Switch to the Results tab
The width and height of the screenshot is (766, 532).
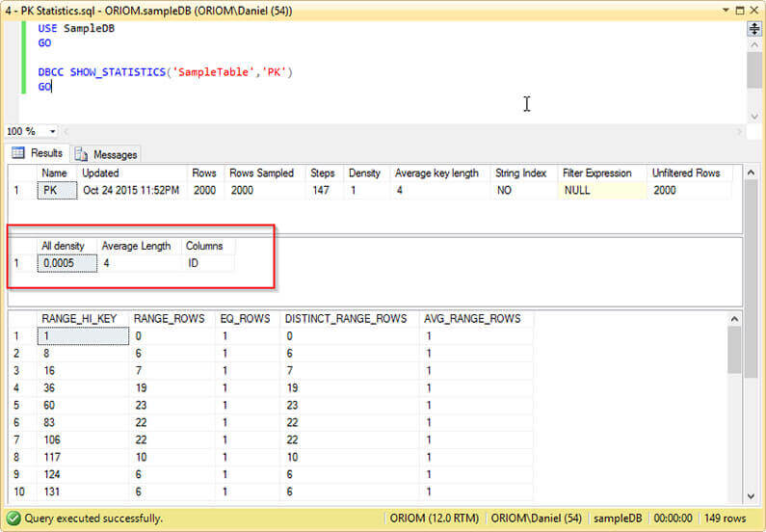[x=39, y=153]
